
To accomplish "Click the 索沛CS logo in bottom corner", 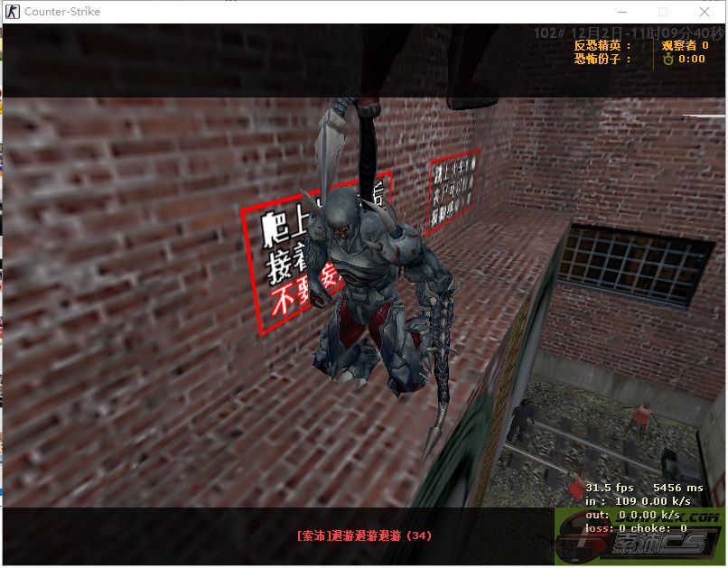I will pos(639,538).
